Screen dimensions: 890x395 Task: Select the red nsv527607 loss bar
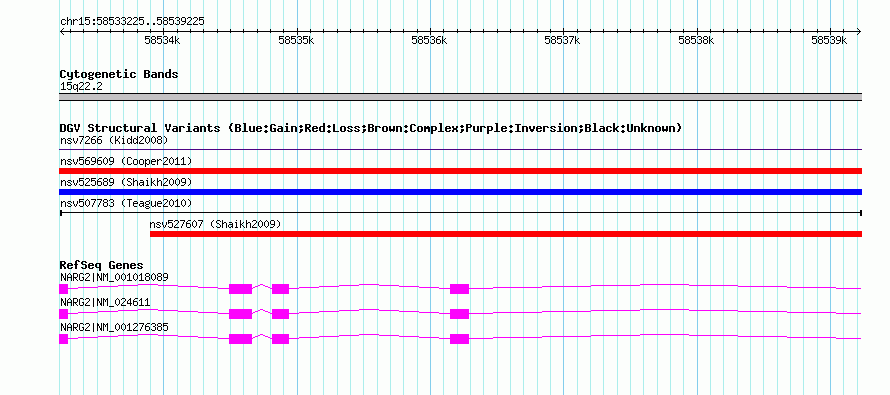pyautogui.click(x=506, y=234)
